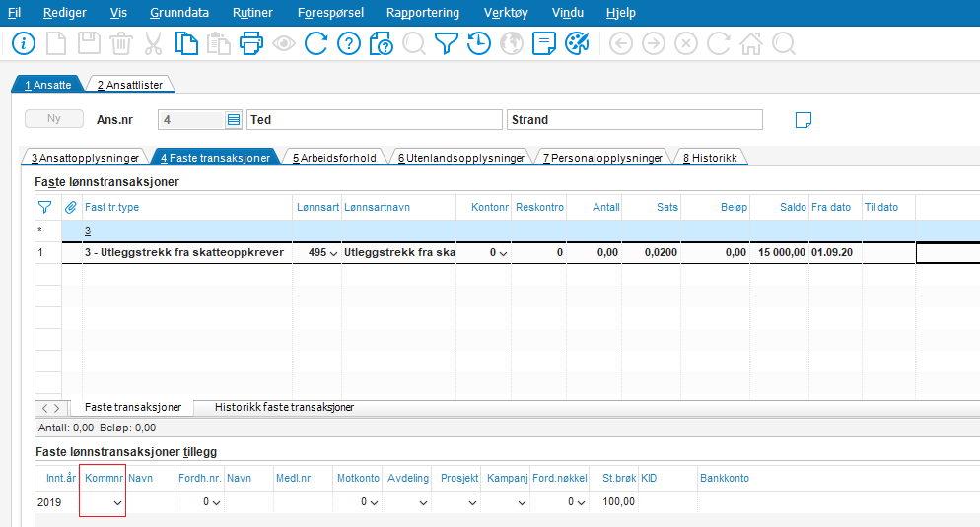
Task: Open Historikk faste transaksjoner sheet tab
Action: pos(284,407)
